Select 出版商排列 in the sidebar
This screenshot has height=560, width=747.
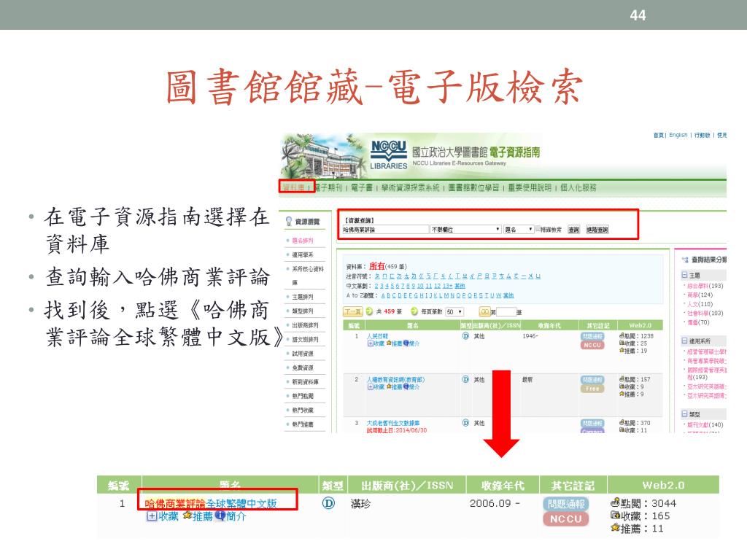pyautogui.click(x=305, y=325)
